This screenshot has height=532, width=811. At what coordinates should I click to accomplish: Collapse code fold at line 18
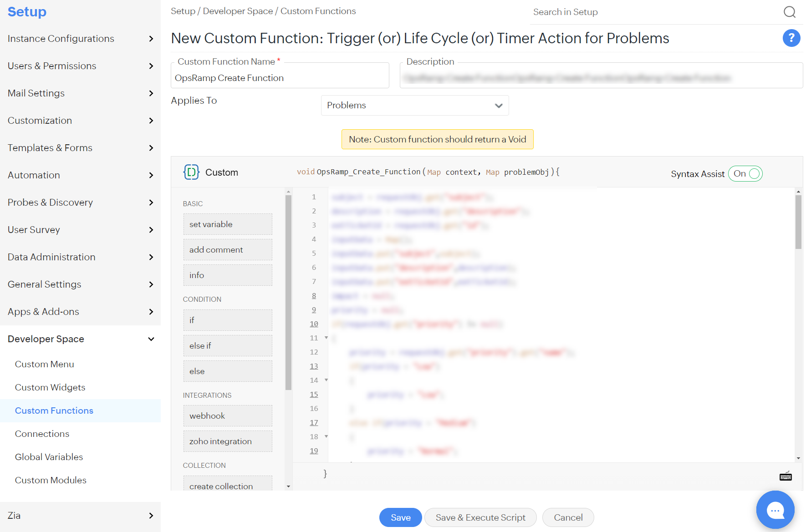point(326,436)
